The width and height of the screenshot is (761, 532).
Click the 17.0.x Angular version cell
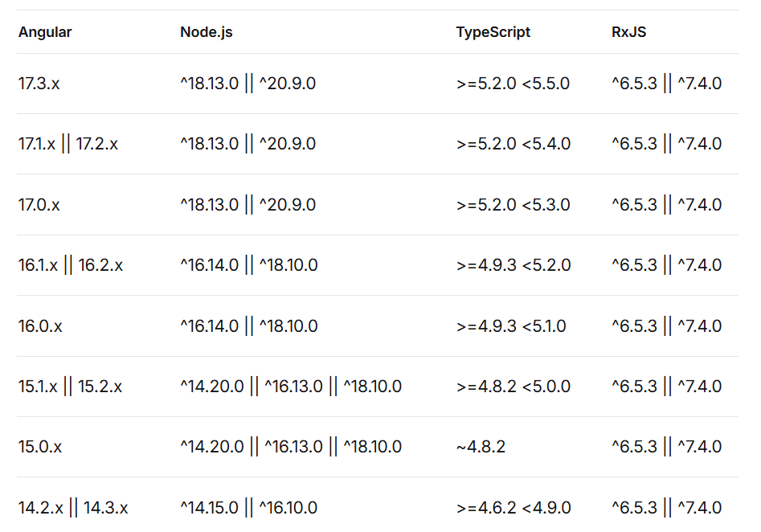39,205
